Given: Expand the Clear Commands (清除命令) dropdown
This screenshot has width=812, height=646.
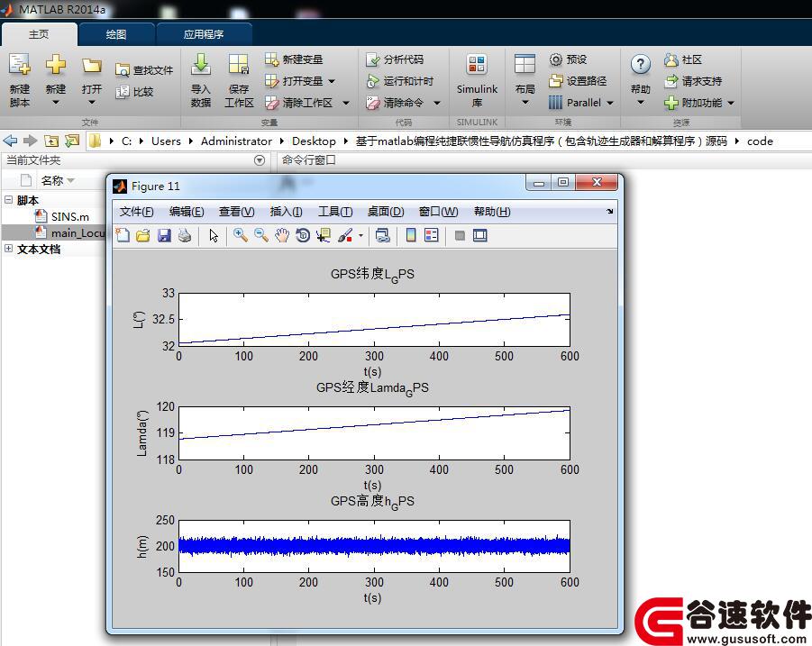Looking at the screenshot, I should pos(437,103).
